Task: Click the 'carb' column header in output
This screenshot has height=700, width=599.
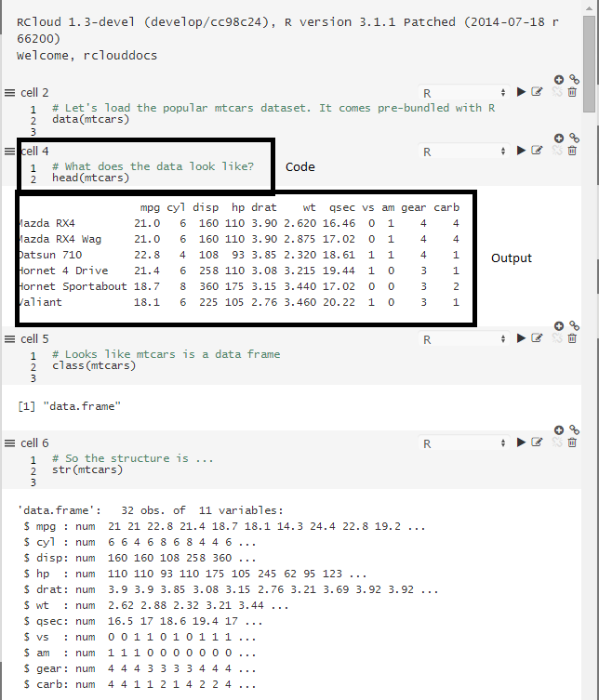Action: 446,207
